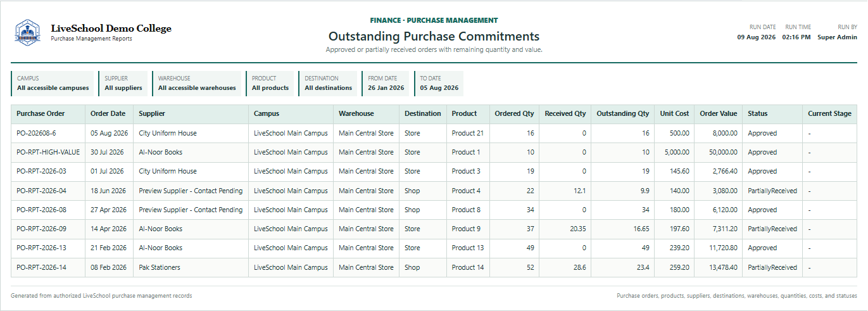Select purchase order PO-RPT-2026-14
The height and width of the screenshot is (311, 868).
pos(41,267)
